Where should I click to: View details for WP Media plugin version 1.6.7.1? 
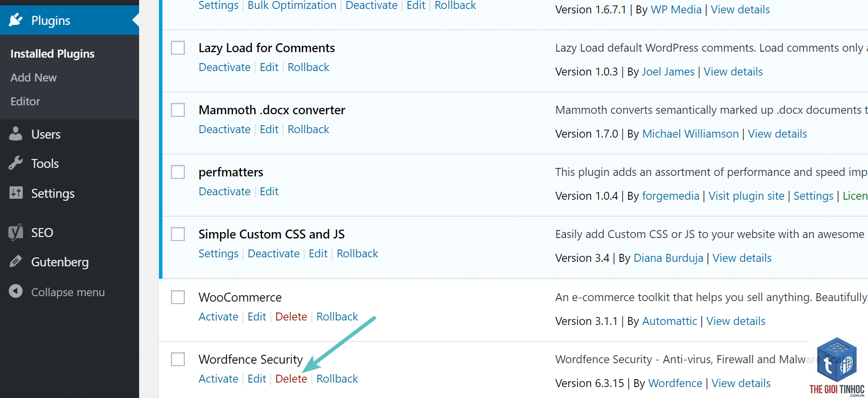tap(740, 9)
